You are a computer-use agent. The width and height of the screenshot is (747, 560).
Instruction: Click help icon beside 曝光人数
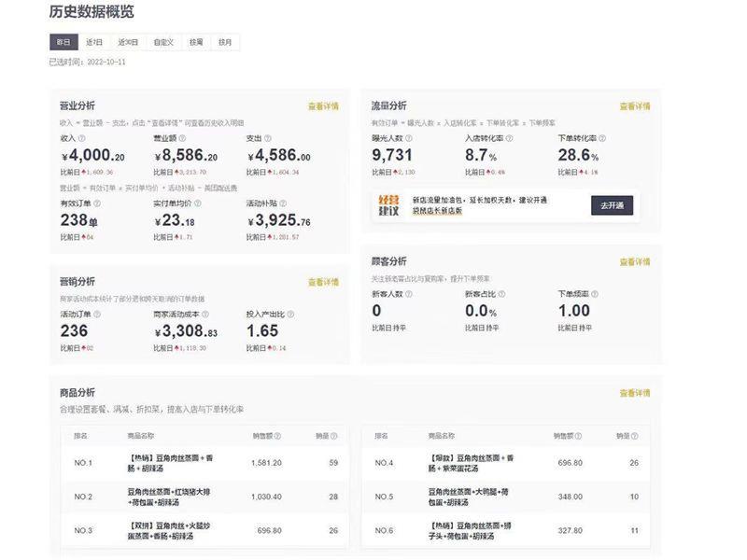tap(409, 138)
